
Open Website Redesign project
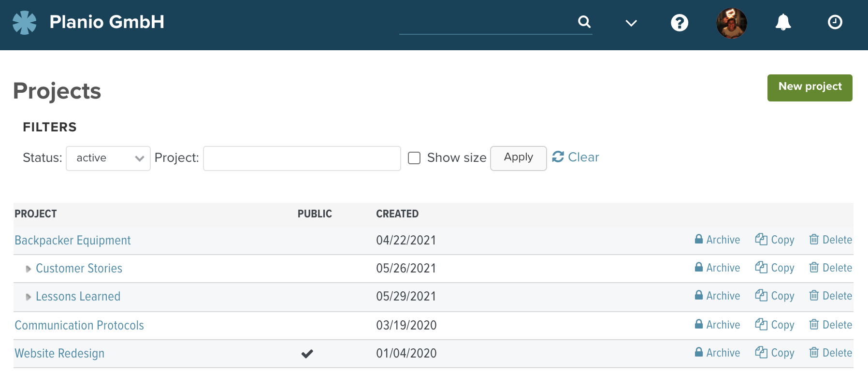click(x=59, y=353)
